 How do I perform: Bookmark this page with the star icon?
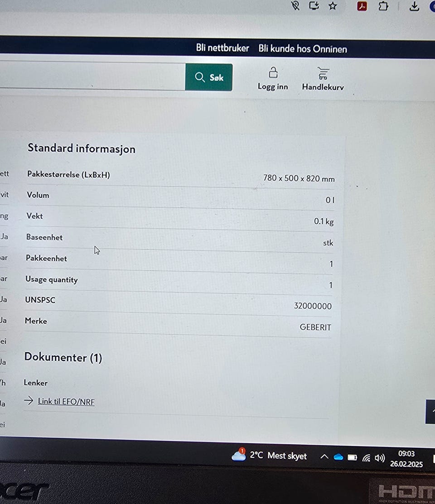[333, 6]
